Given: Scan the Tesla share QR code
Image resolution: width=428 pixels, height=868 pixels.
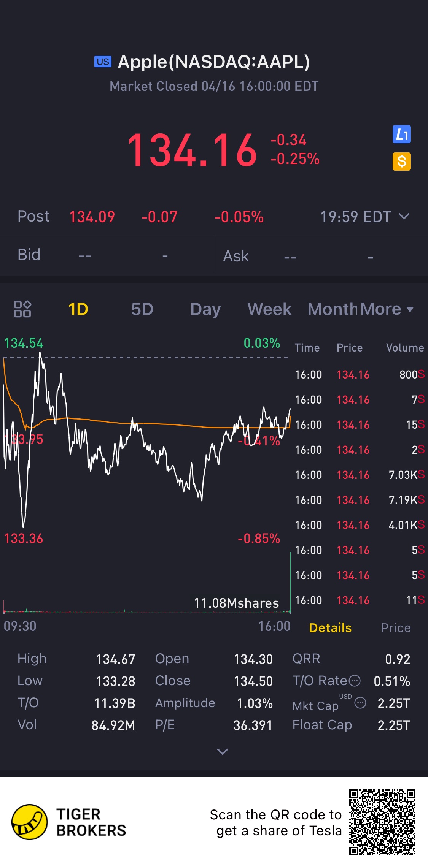Looking at the screenshot, I should 382,822.
